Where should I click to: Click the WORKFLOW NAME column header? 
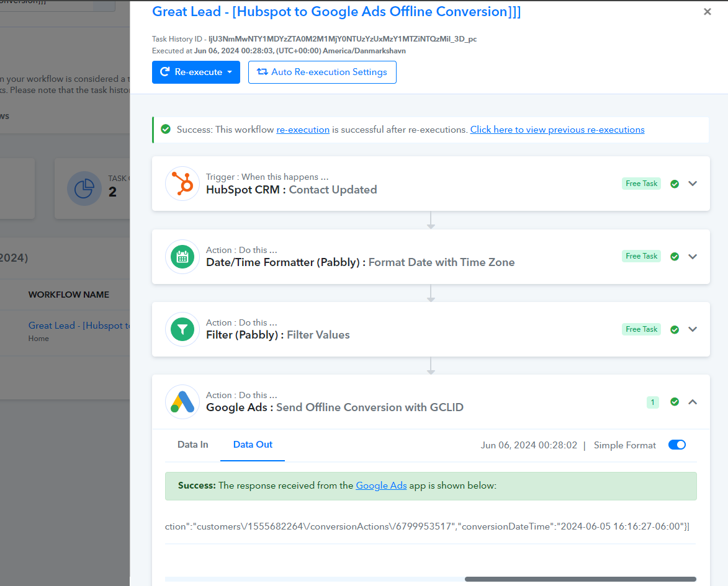pos(69,295)
